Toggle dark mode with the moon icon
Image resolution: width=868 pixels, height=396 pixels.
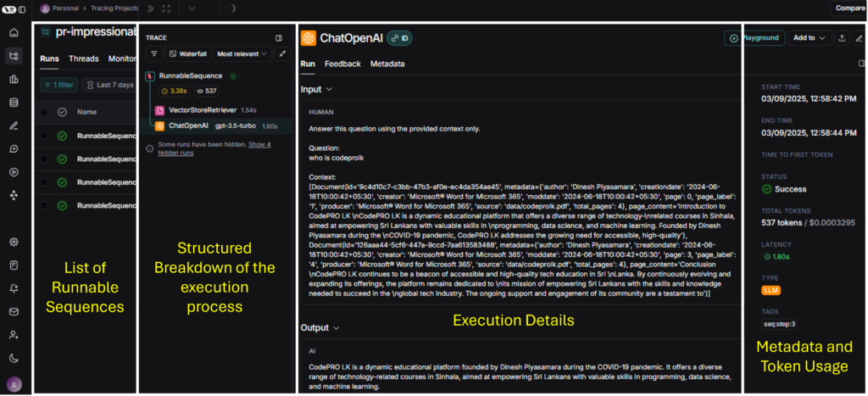click(x=14, y=359)
